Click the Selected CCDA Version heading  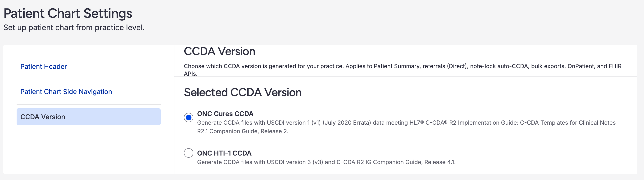(x=242, y=93)
